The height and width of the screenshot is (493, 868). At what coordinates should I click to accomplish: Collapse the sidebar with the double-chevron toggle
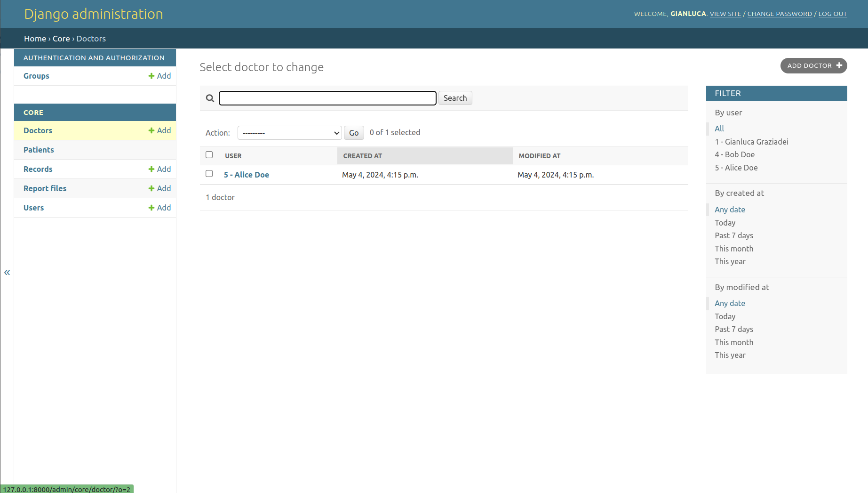tap(7, 272)
